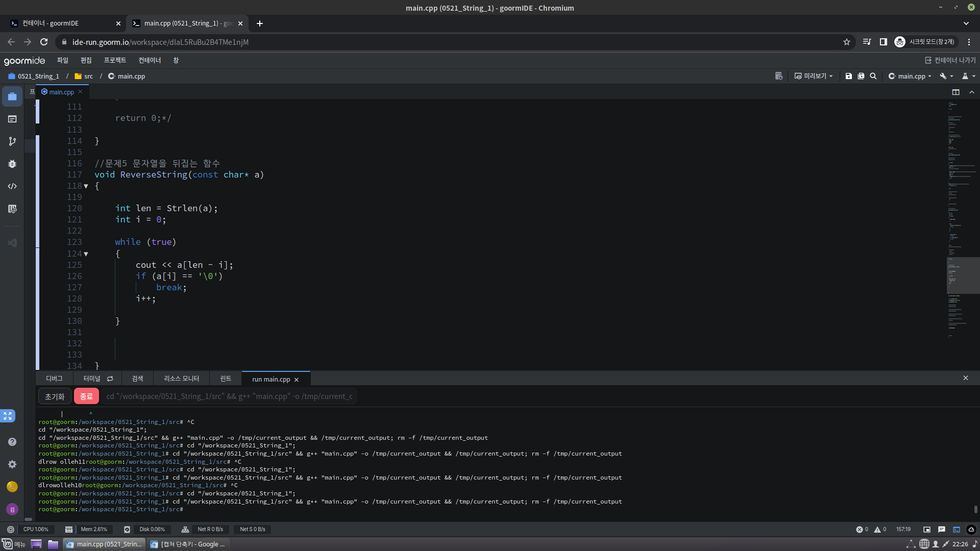
Task: Toggle terminal panel status bar icon
Action: click(x=957, y=530)
